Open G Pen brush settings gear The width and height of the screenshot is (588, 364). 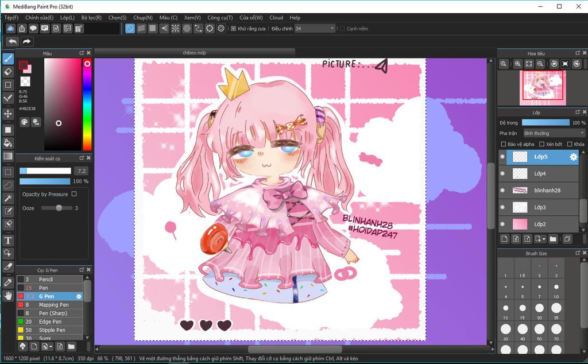79,296
